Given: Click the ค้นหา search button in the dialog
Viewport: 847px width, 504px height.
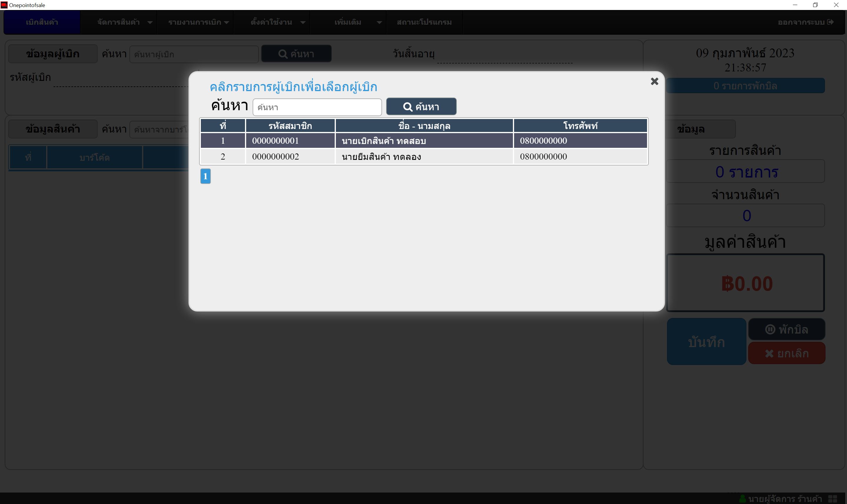Looking at the screenshot, I should coord(421,107).
